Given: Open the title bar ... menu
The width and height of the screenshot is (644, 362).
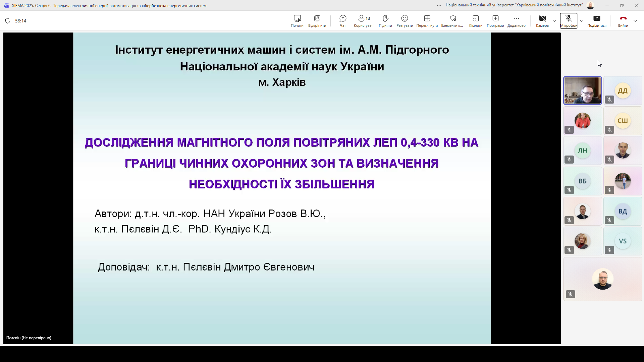Looking at the screenshot, I should [439, 5].
